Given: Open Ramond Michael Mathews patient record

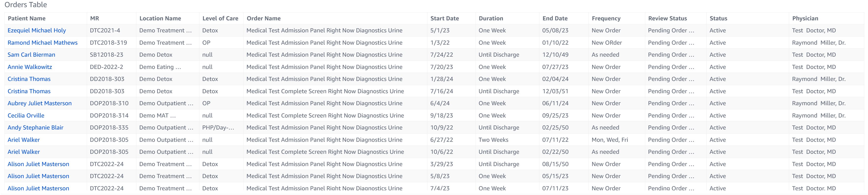Looking at the screenshot, I should click(x=42, y=43).
